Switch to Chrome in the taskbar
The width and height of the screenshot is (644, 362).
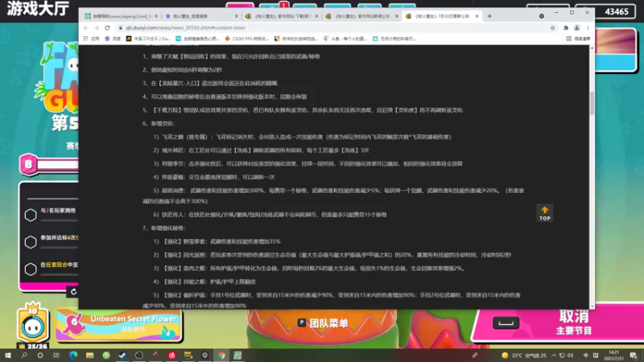click(x=221, y=355)
